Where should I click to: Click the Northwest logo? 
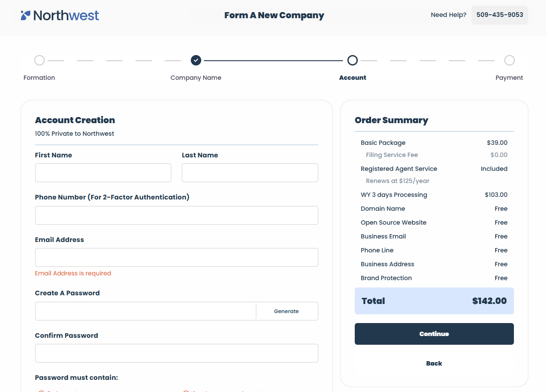[x=60, y=16]
